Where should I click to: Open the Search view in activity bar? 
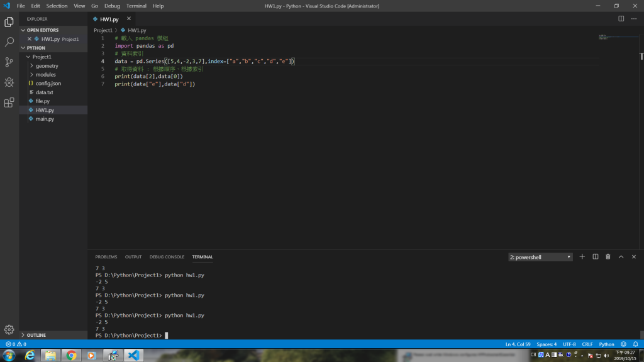9,42
